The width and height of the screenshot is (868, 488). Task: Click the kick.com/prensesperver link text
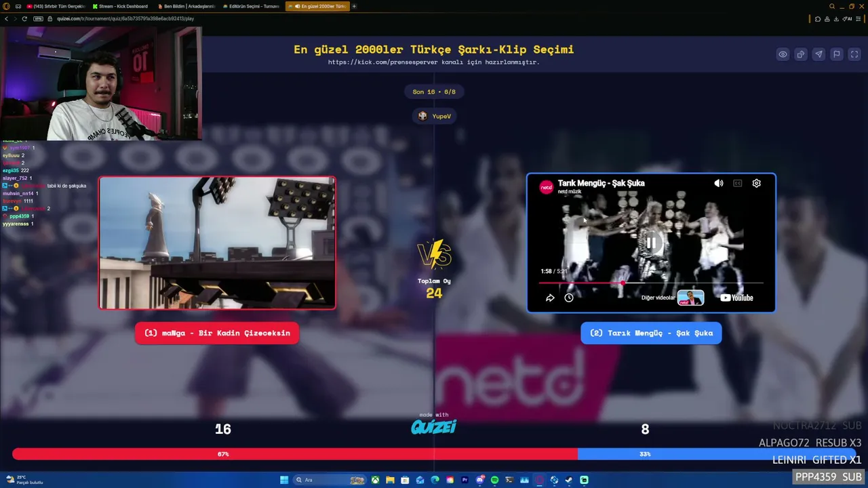[x=433, y=62]
